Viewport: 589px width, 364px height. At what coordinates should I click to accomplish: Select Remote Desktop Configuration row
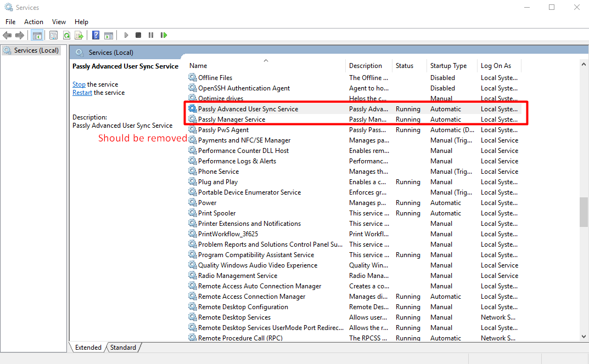tap(354, 306)
